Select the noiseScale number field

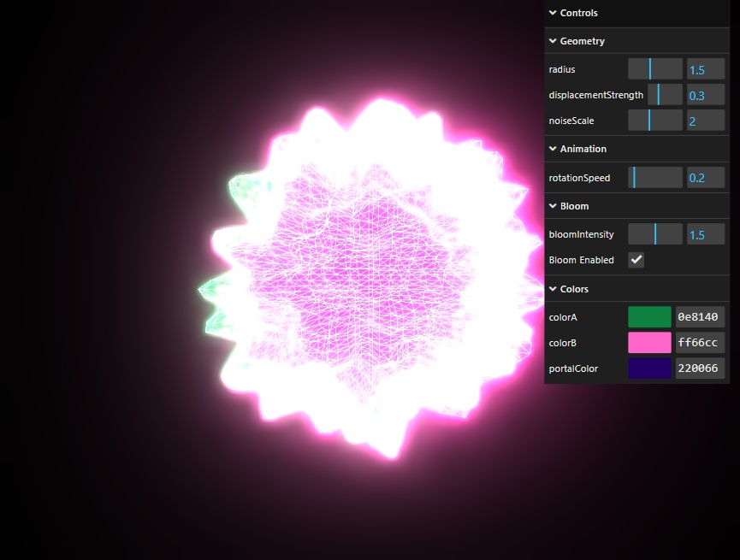coord(706,121)
